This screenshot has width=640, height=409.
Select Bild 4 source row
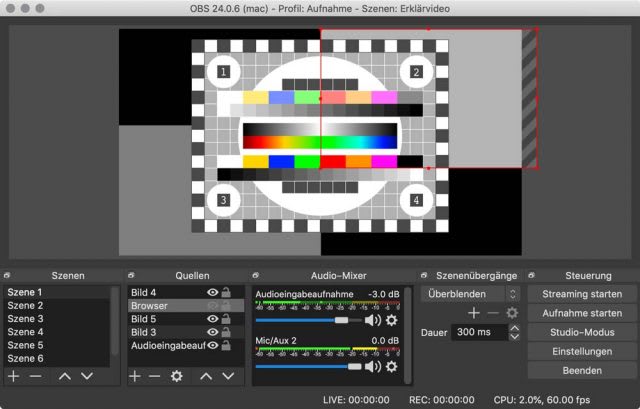[186, 292]
